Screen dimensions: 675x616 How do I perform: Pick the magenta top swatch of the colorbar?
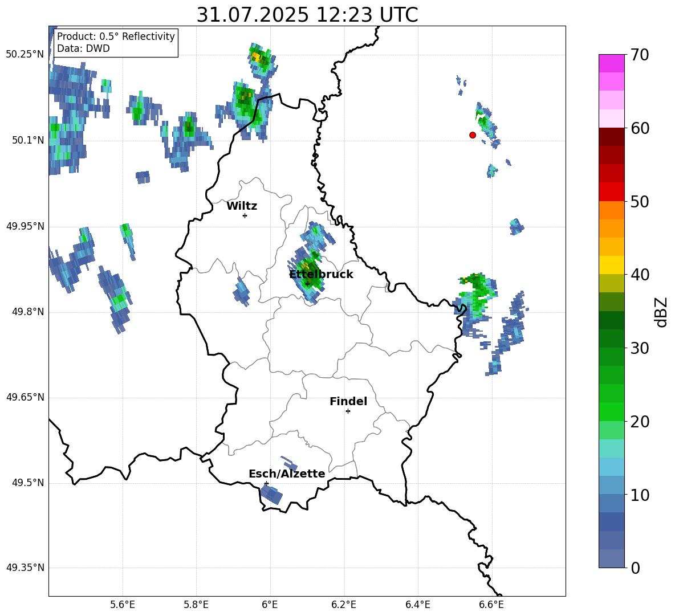click(x=611, y=63)
